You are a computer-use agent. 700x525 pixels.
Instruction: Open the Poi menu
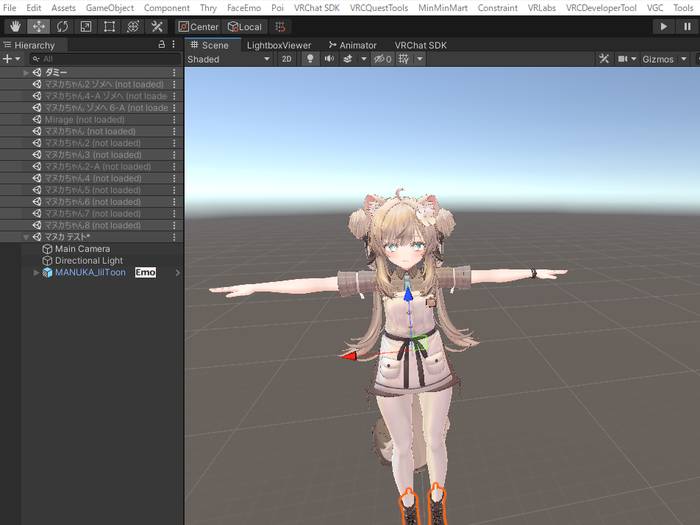277,8
